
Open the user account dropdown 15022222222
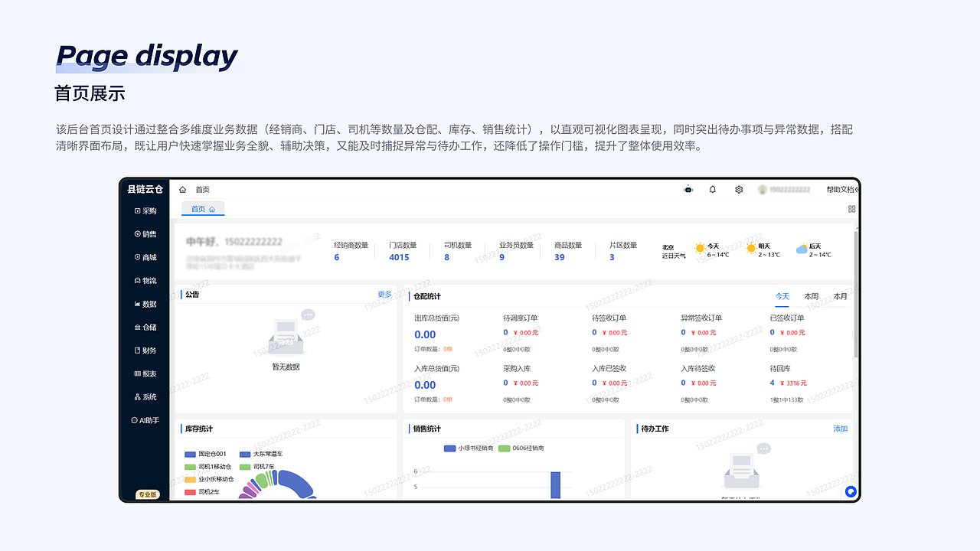(x=782, y=189)
